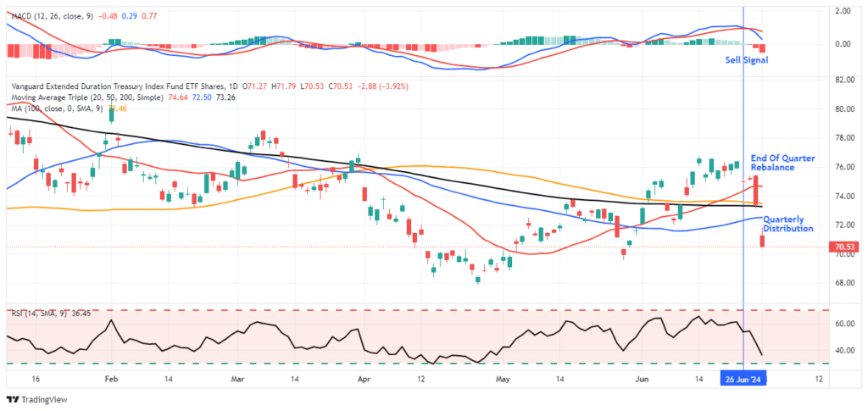
Task: Click the Feb label on the time axis
Action: (111, 379)
